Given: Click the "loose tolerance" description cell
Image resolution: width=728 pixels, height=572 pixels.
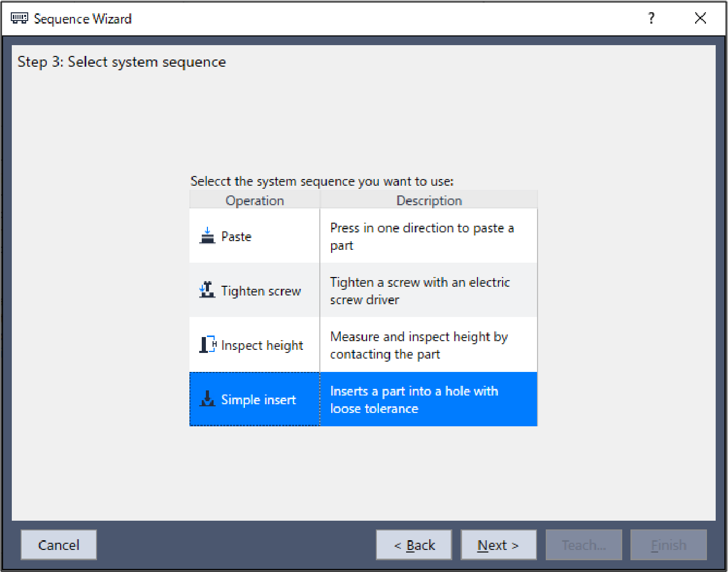Looking at the screenshot, I should 414,400.
